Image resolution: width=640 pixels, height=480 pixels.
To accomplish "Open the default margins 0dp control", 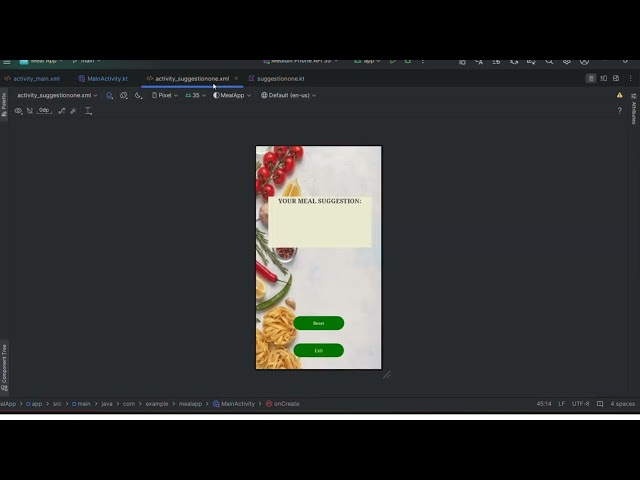I will click(44, 111).
